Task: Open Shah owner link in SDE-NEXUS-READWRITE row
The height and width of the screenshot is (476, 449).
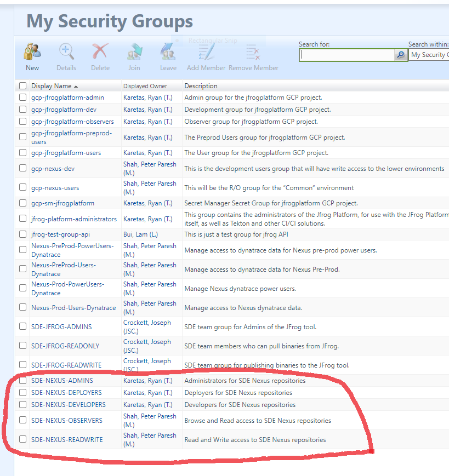Action: point(150,439)
